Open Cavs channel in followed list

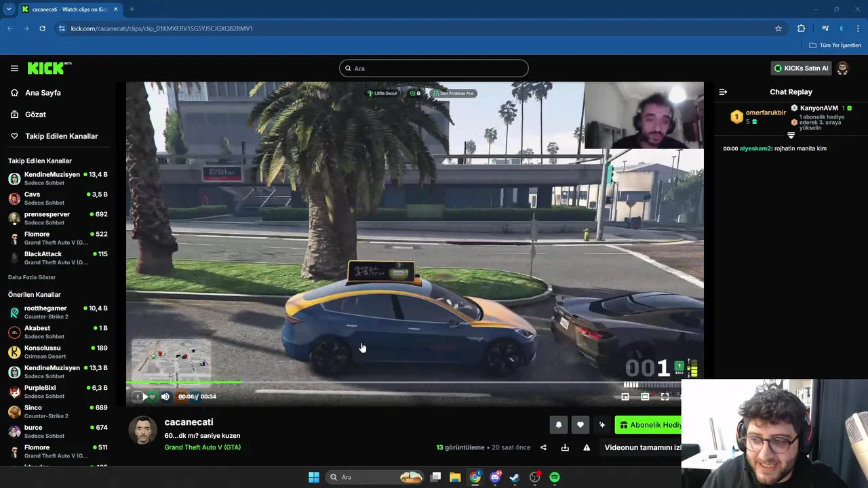pos(58,198)
